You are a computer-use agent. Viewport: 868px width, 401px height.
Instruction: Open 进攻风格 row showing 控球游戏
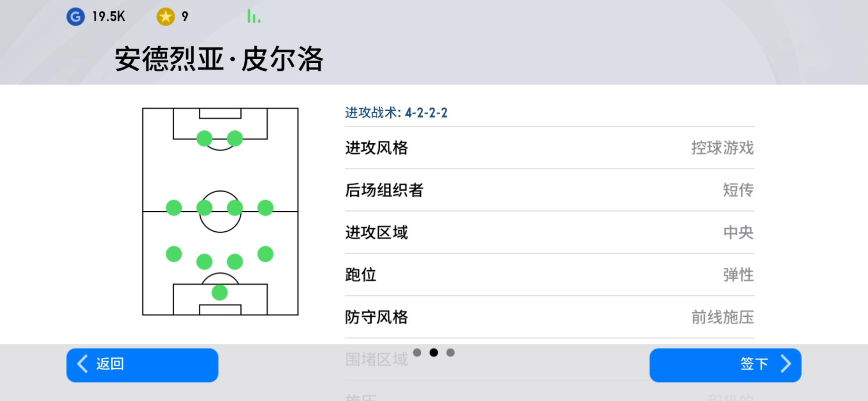click(549, 148)
